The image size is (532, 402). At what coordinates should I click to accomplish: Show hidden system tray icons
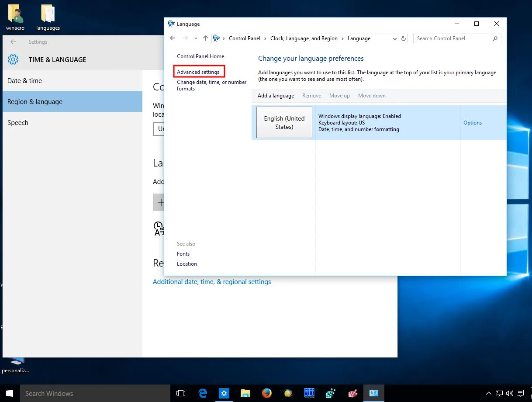pyautogui.click(x=489, y=393)
